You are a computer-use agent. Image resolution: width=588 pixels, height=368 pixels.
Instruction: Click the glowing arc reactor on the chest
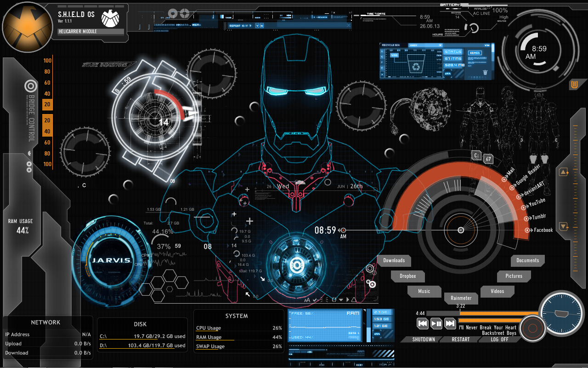[x=296, y=264]
